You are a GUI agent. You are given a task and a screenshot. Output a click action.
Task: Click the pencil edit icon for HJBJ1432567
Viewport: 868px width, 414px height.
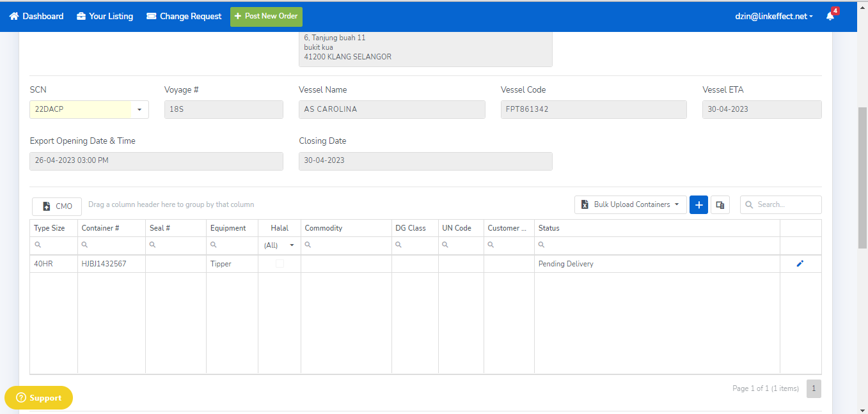[800, 263]
